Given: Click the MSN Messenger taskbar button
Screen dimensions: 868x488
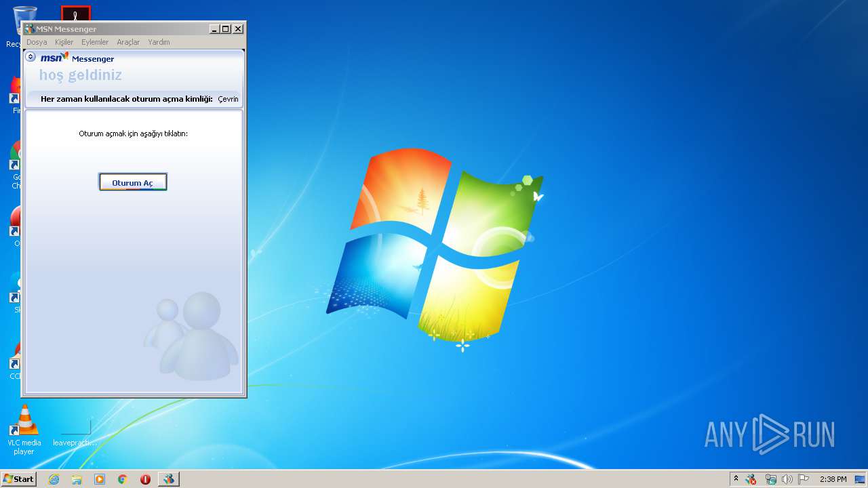Looking at the screenshot, I should [169, 479].
